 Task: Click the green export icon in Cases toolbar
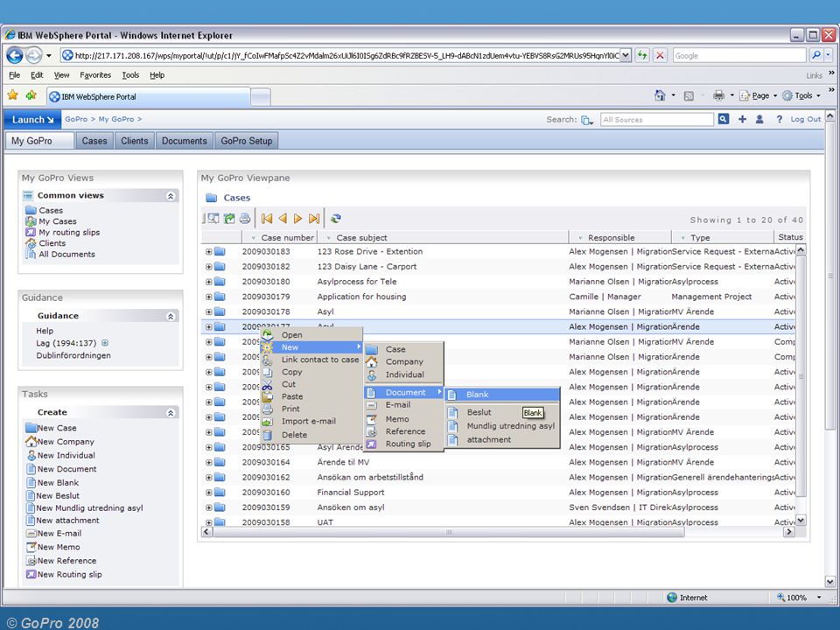[x=229, y=218]
